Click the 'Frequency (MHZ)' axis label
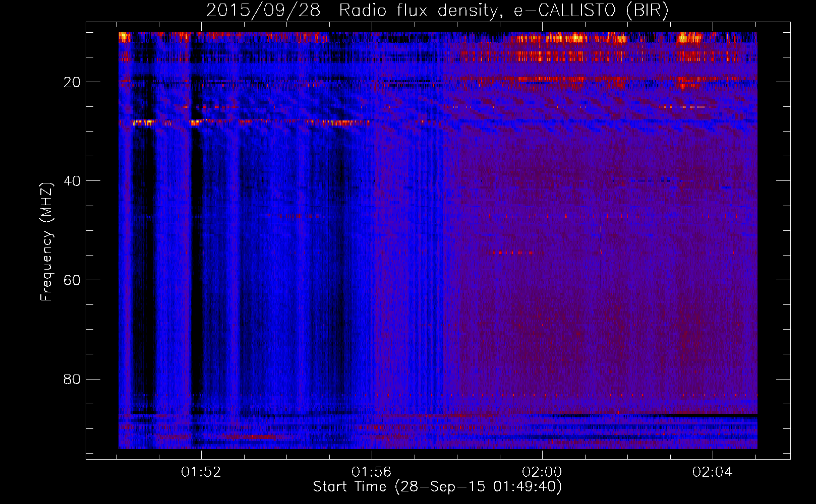This screenshot has height=504, width=816. (x=46, y=242)
